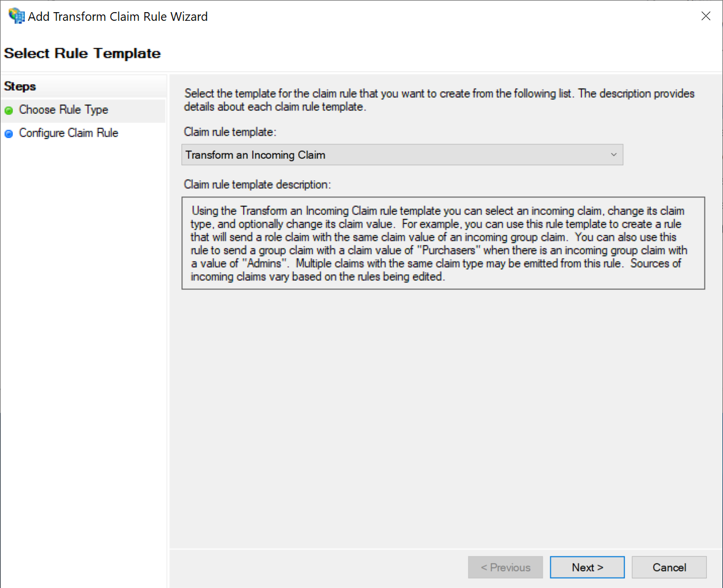723x588 pixels.
Task: Click the "Claim rule template description:" label
Action: [257, 184]
